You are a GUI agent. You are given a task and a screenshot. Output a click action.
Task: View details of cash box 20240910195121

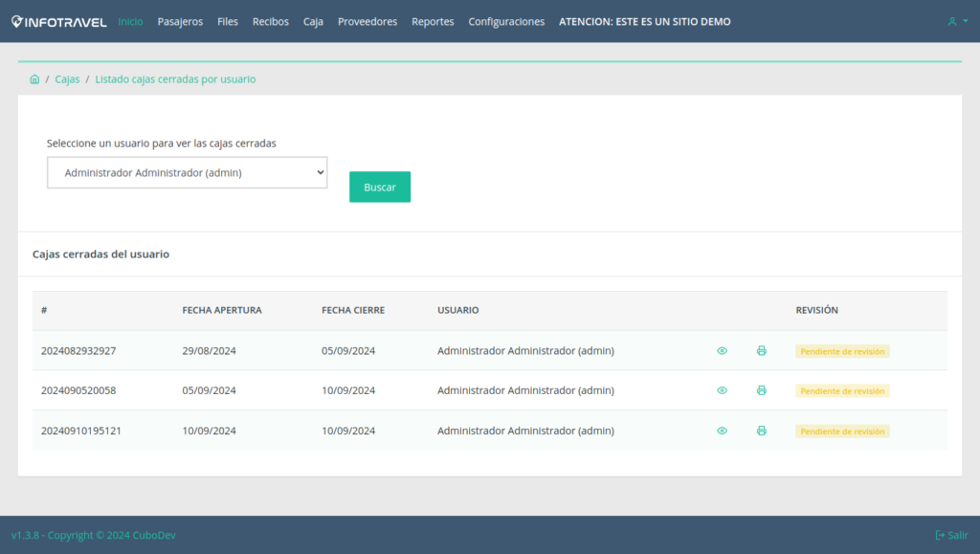pyautogui.click(x=722, y=431)
